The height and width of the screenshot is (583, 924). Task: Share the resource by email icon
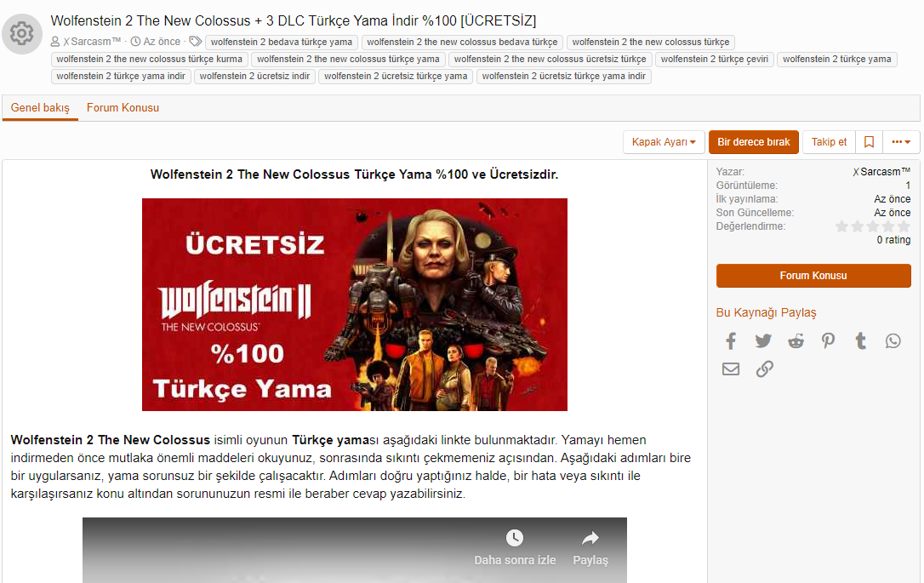pos(731,369)
